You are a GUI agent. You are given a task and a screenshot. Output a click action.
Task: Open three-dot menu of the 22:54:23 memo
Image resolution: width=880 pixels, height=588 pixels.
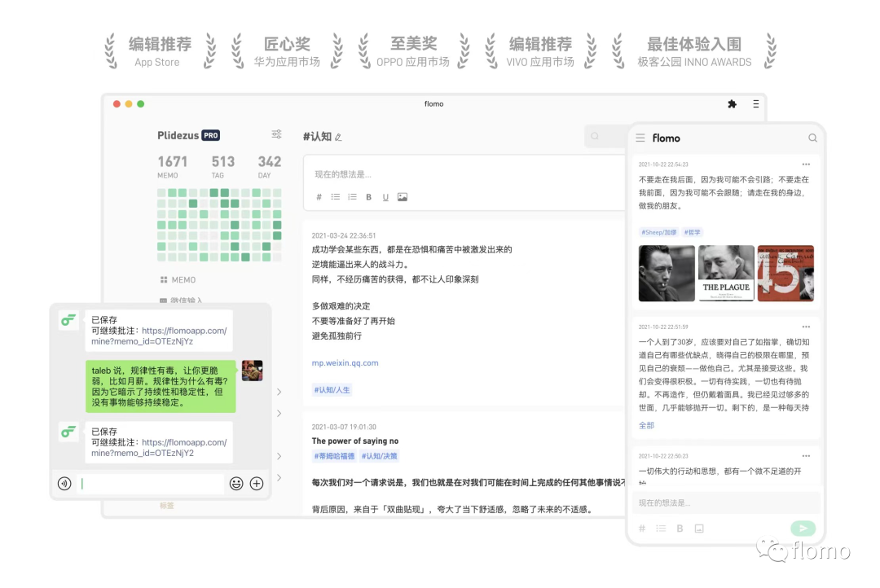point(806,165)
